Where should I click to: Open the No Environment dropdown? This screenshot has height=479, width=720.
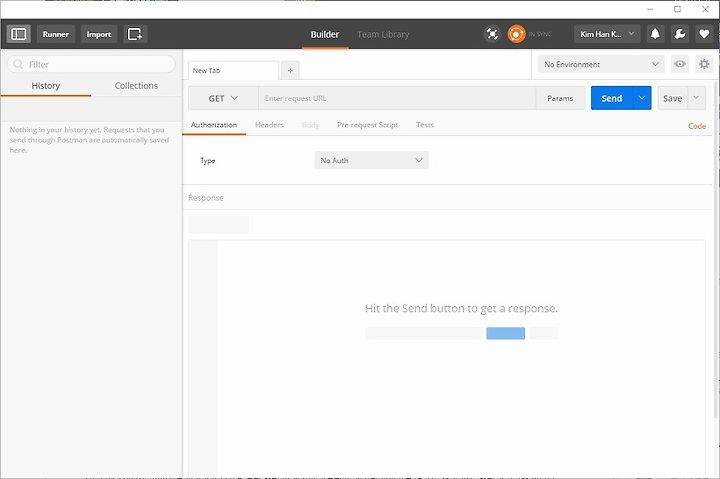tap(601, 64)
